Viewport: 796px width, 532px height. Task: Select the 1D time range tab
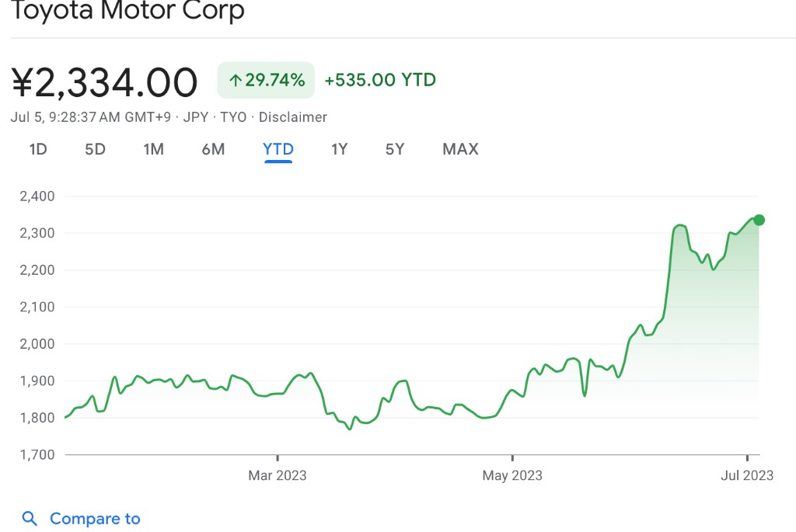coord(38,149)
